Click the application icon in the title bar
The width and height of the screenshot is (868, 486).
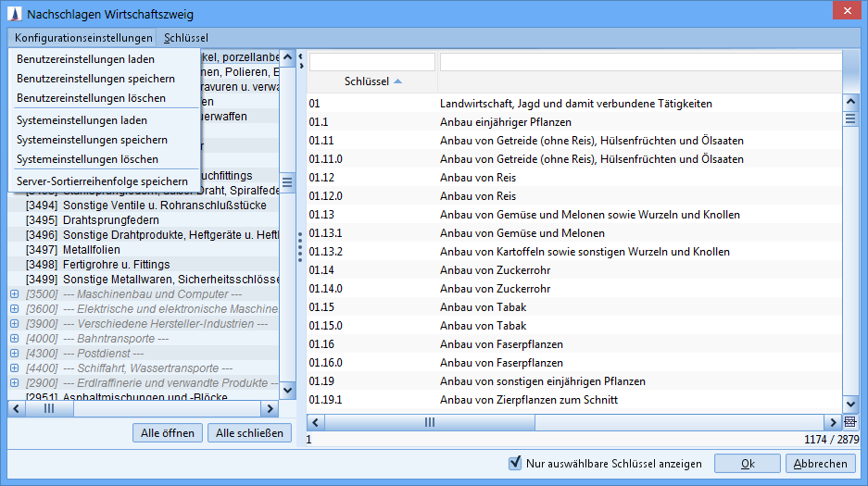click(x=13, y=13)
